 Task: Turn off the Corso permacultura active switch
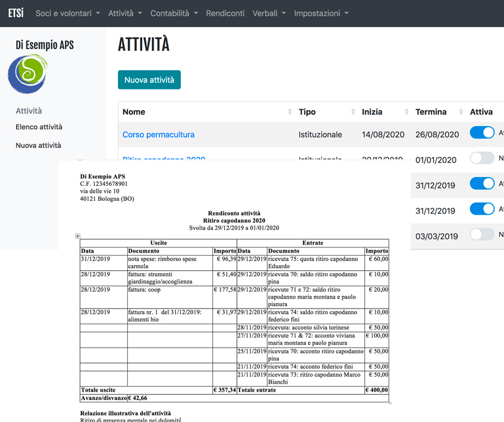482,132
